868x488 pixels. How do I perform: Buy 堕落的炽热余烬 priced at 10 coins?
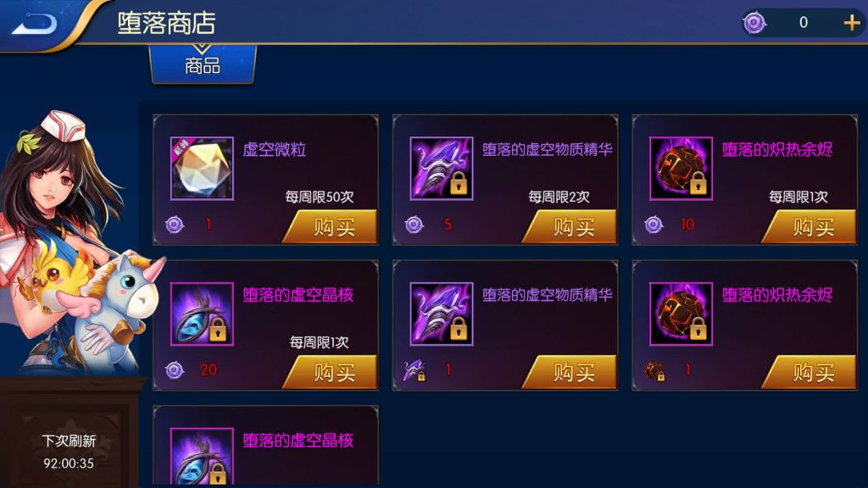coord(810,227)
